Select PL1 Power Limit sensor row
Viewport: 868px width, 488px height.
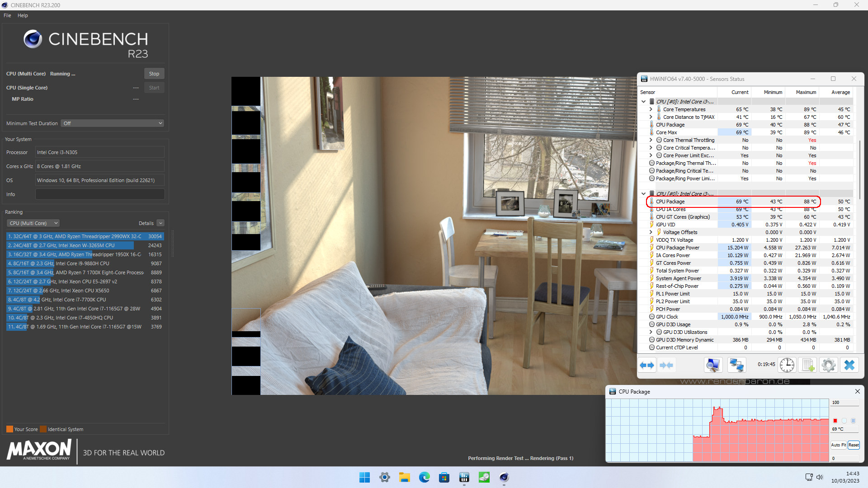point(750,294)
